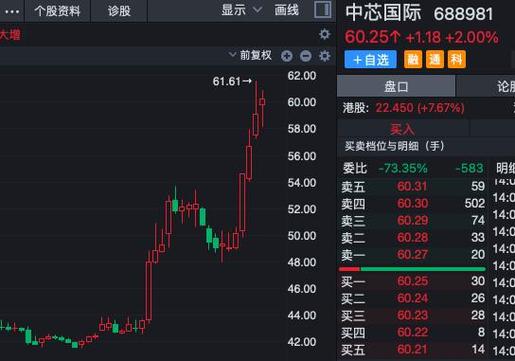
Task: Click the 卖四 volume 502
Action: pyautogui.click(x=475, y=203)
